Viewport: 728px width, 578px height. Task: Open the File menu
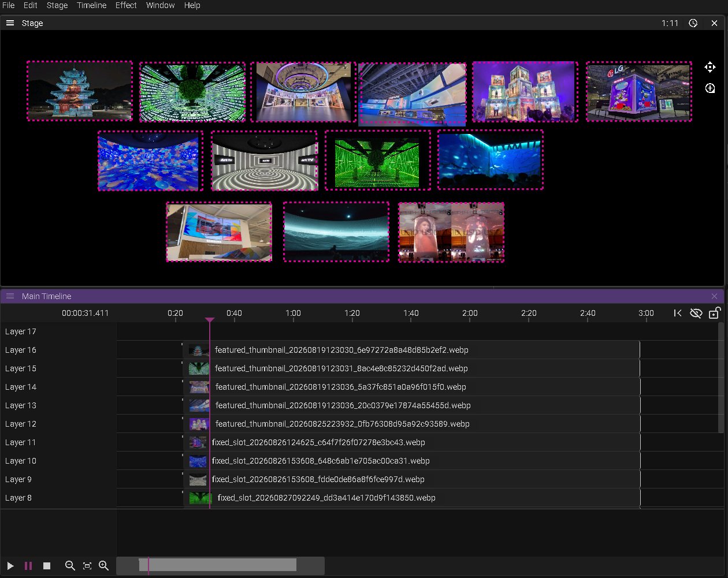coord(9,5)
